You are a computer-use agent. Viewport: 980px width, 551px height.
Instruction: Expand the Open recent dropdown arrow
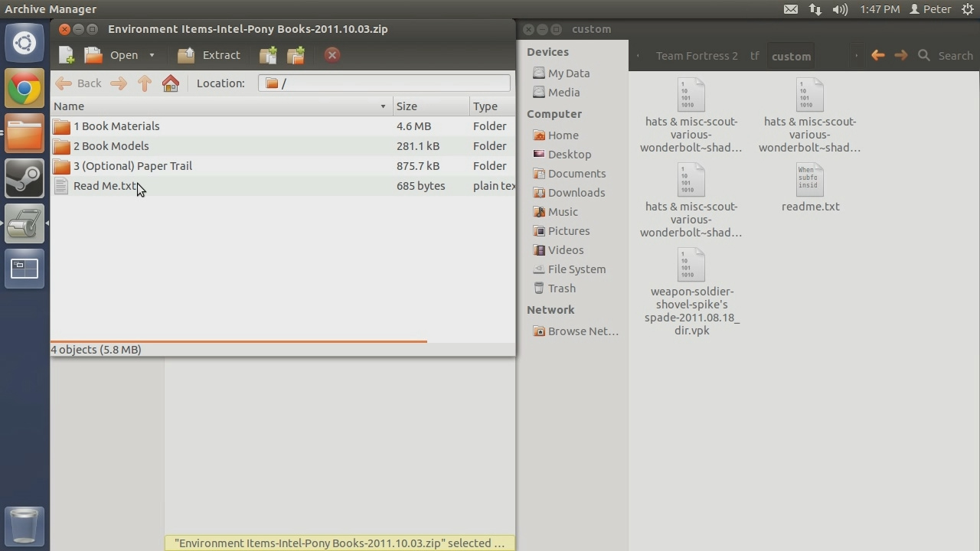click(152, 55)
